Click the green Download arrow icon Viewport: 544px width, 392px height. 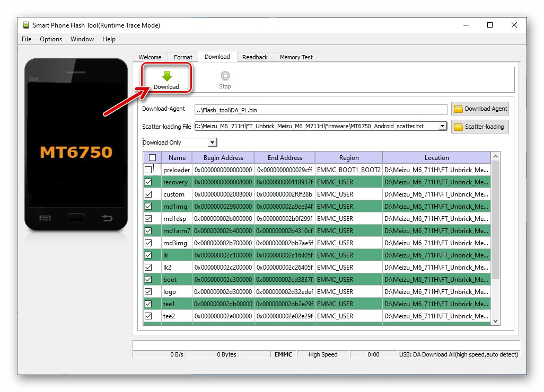tap(167, 76)
